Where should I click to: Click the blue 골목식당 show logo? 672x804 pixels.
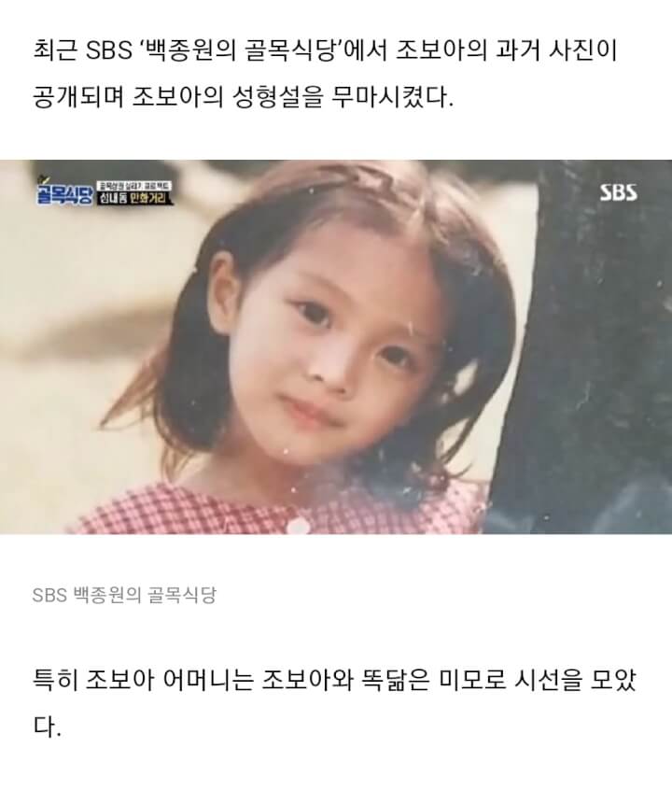click(65, 194)
